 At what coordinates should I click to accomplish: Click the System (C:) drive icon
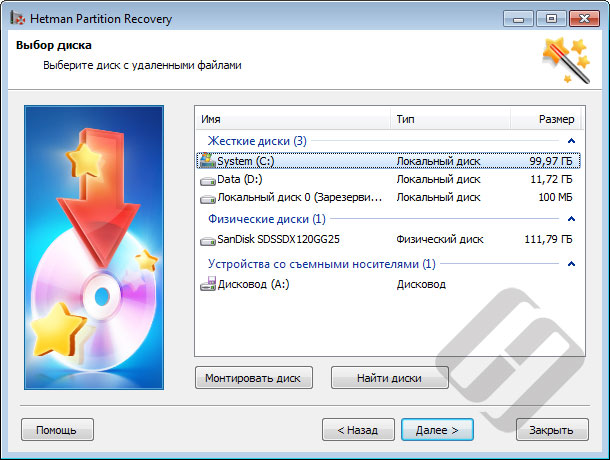click(207, 160)
